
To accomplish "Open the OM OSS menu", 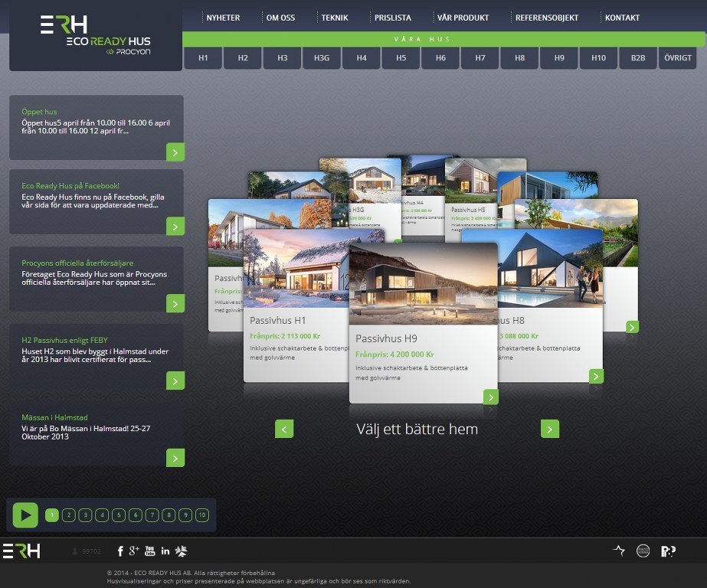I will pos(280,18).
